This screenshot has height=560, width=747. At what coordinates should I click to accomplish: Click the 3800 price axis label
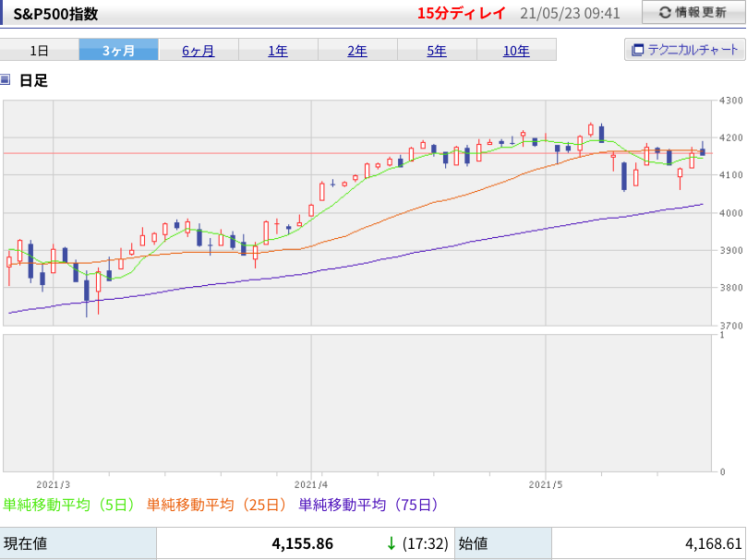tap(730, 288)
